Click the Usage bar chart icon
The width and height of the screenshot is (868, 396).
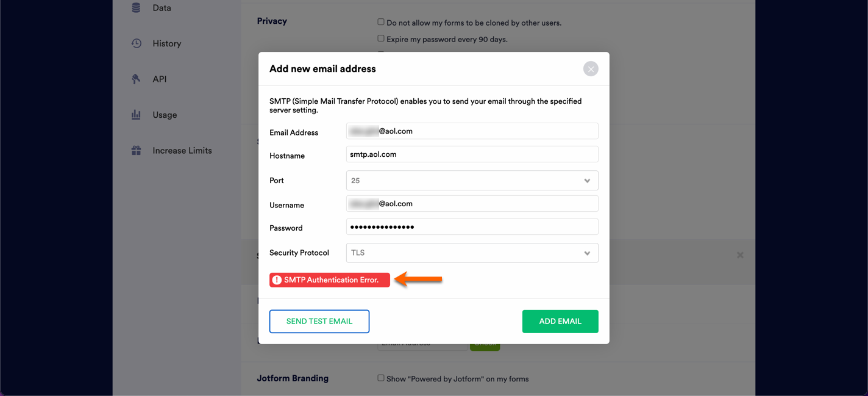pyautogui.click(x=136, y=115)
